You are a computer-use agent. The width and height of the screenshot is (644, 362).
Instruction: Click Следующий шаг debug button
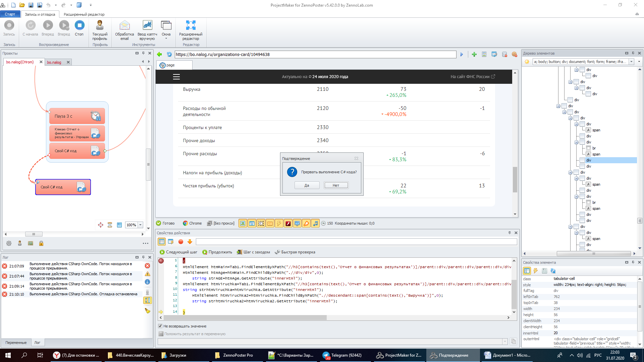178,252
